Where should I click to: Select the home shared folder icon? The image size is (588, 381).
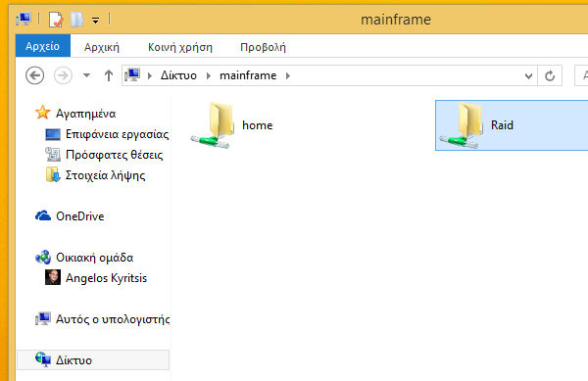click(x=212, y=125)
